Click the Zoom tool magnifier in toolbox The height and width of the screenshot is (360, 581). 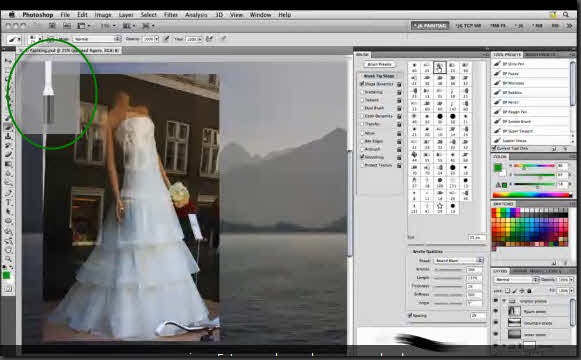[x=8, y=259]
